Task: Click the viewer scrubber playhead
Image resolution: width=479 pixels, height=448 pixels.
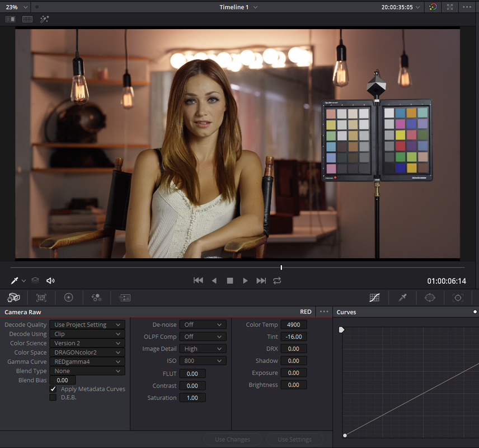Action: tap(281, 268)
